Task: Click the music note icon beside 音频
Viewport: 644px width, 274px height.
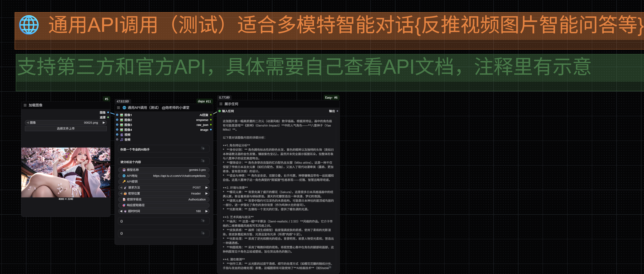Action: point(122,139)
